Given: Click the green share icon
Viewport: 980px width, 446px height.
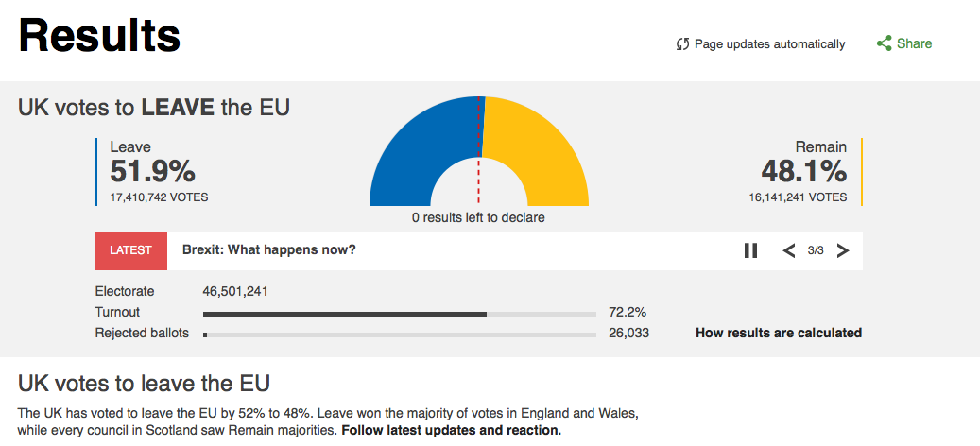Looking at the screenshot, I should pos(885,43).
